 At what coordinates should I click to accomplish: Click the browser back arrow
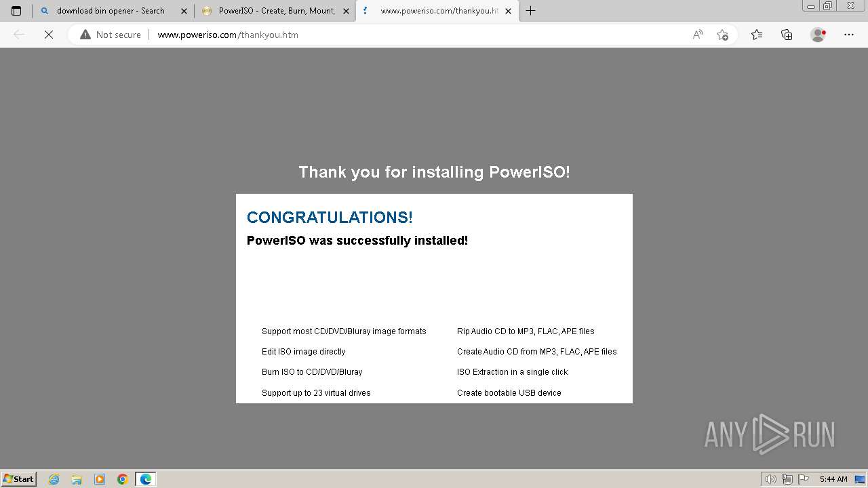coord(19,35)
